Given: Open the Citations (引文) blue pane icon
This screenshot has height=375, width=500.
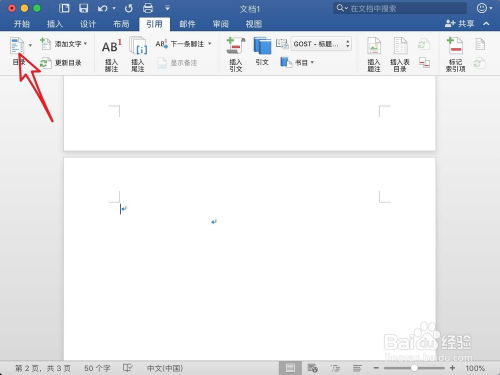Looking at the screenshot, I should (262, 46).
